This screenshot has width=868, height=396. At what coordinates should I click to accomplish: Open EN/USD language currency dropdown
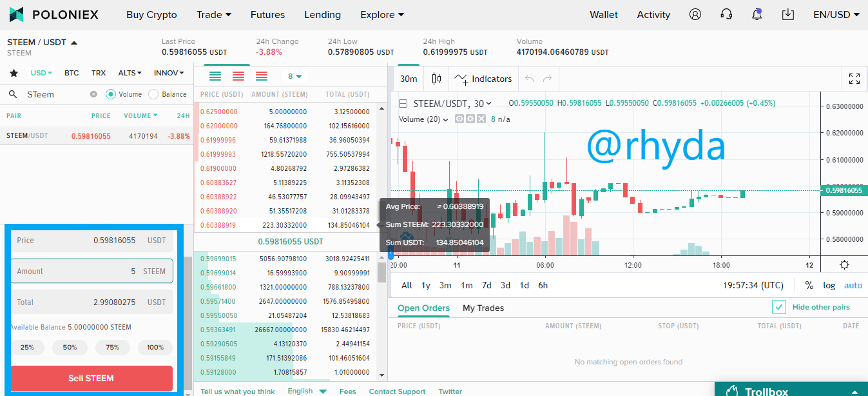(x=836, y=14)
